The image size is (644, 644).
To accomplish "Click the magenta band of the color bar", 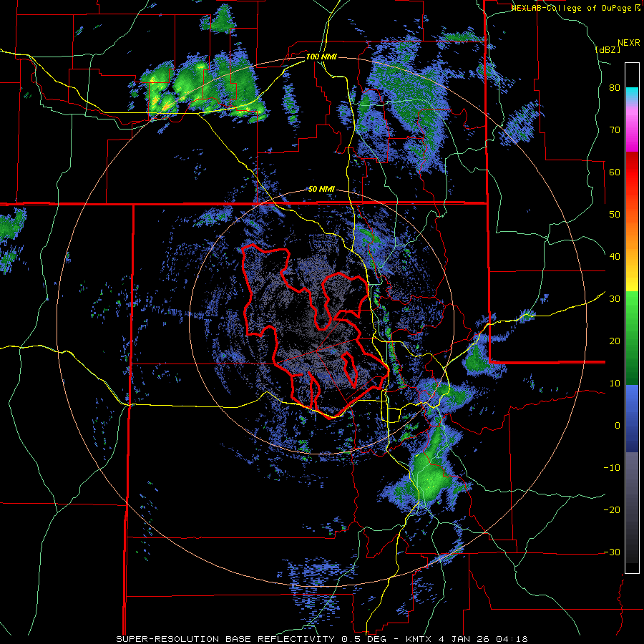I will tap(632, 131).
